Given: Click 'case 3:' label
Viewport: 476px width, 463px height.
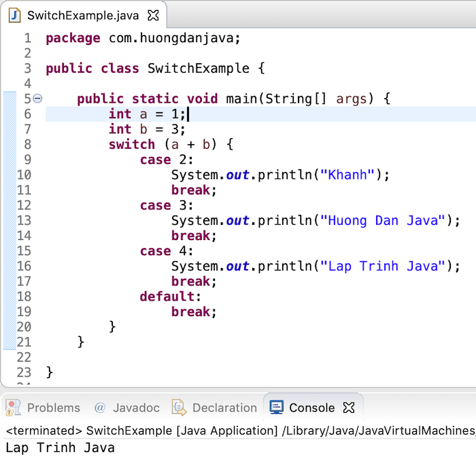Looking at the screenshot, I should (x=167, y=205).
